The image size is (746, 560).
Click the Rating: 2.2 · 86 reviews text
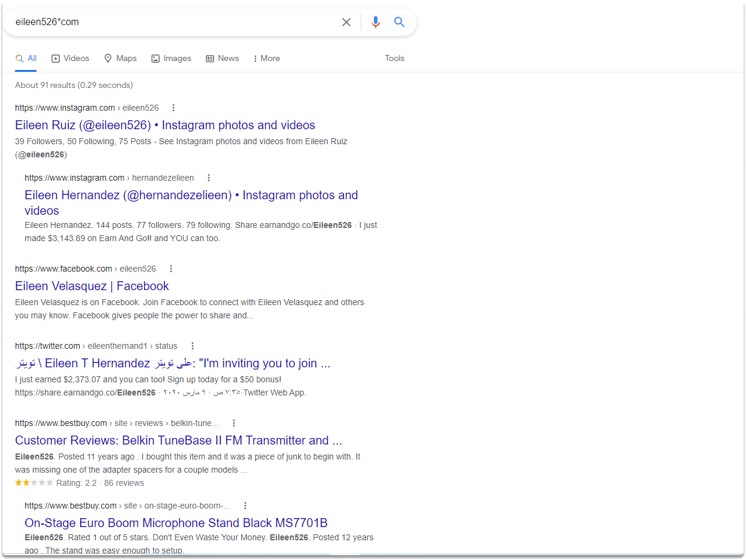coord(100,483)
